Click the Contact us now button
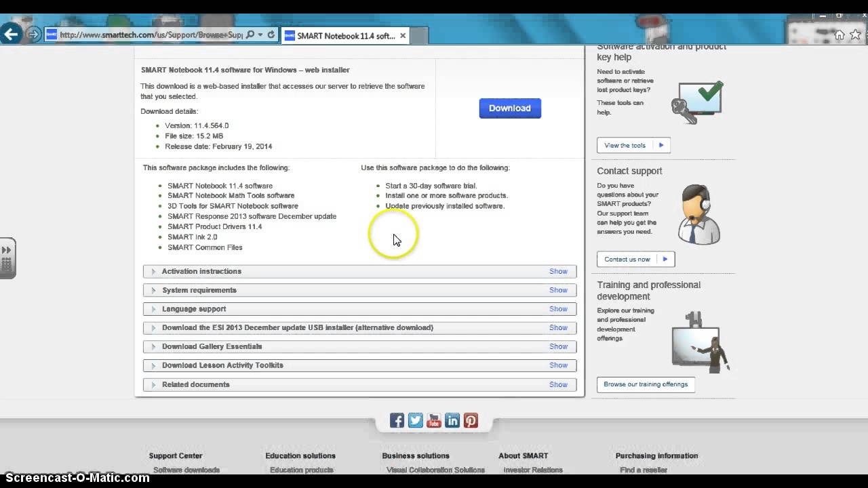The height and width of the screenshot is (488, 868). tap(635, 259)
